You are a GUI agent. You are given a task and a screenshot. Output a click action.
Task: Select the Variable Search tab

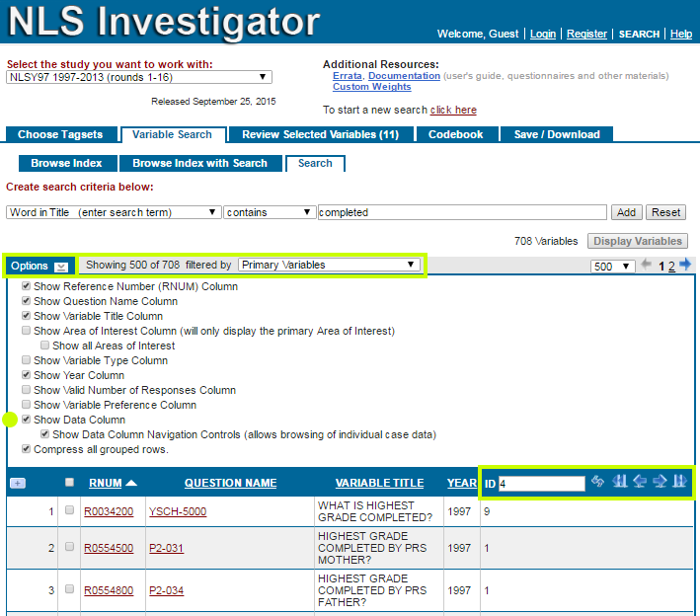[173, 134]
